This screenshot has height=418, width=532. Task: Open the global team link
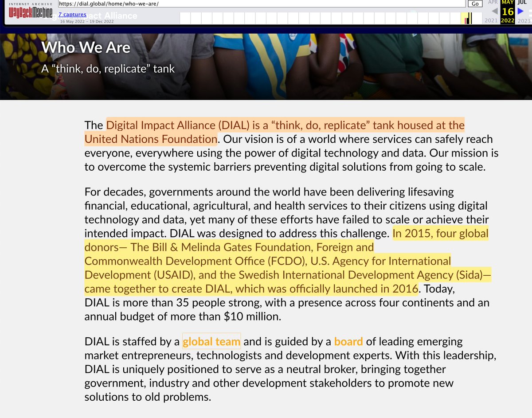(x=211, y=342)
